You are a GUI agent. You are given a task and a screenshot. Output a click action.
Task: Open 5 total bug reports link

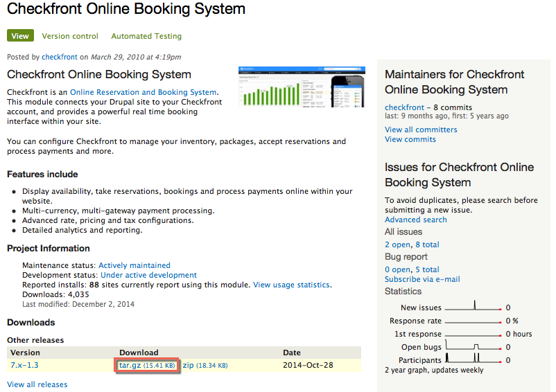(427, 269)
